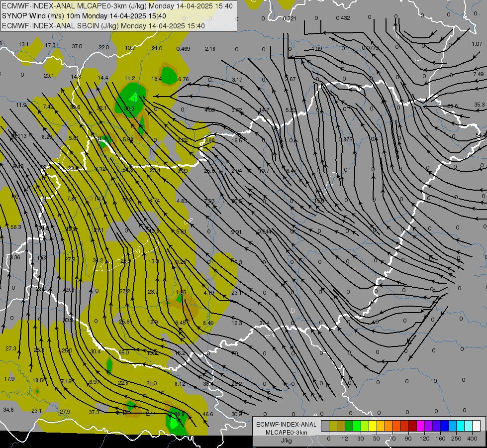487x448 pixels.
Task: Click the map value 37.4
Action: [264, 323]
